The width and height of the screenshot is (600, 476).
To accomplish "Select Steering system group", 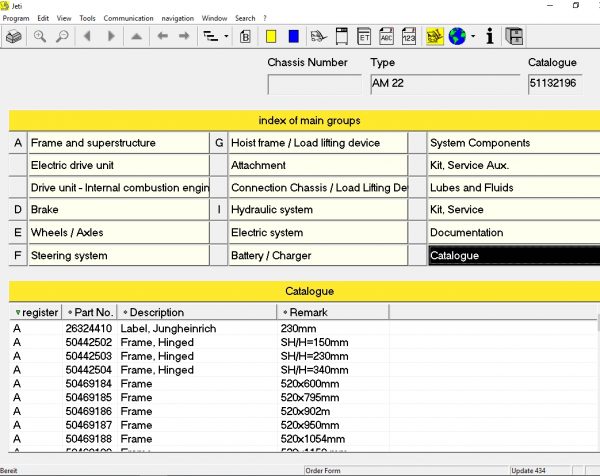I will [119, 256].
